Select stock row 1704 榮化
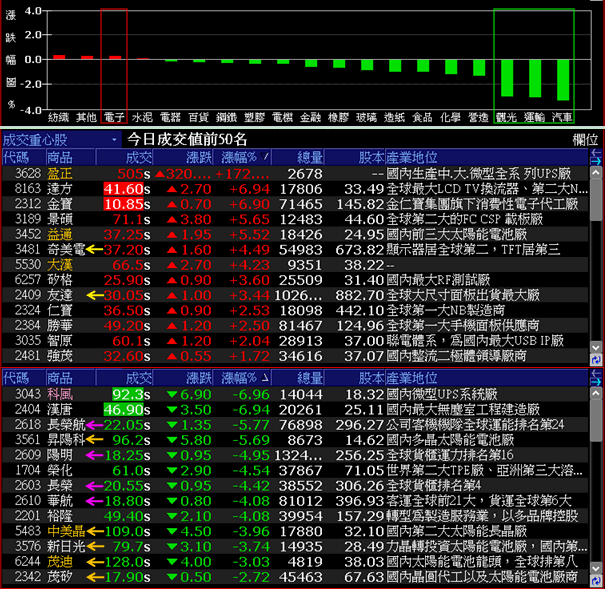Viewport: 605px width, 589px height. coord(295,471)
